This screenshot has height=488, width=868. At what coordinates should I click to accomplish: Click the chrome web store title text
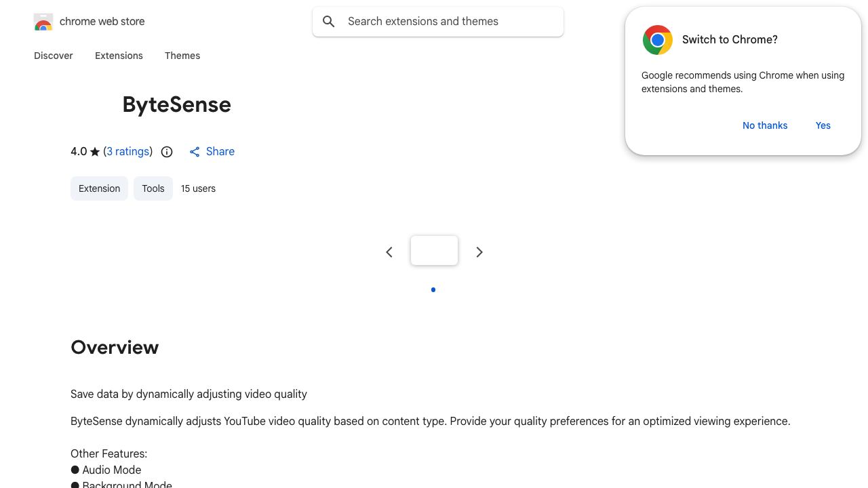coord(102,22)
